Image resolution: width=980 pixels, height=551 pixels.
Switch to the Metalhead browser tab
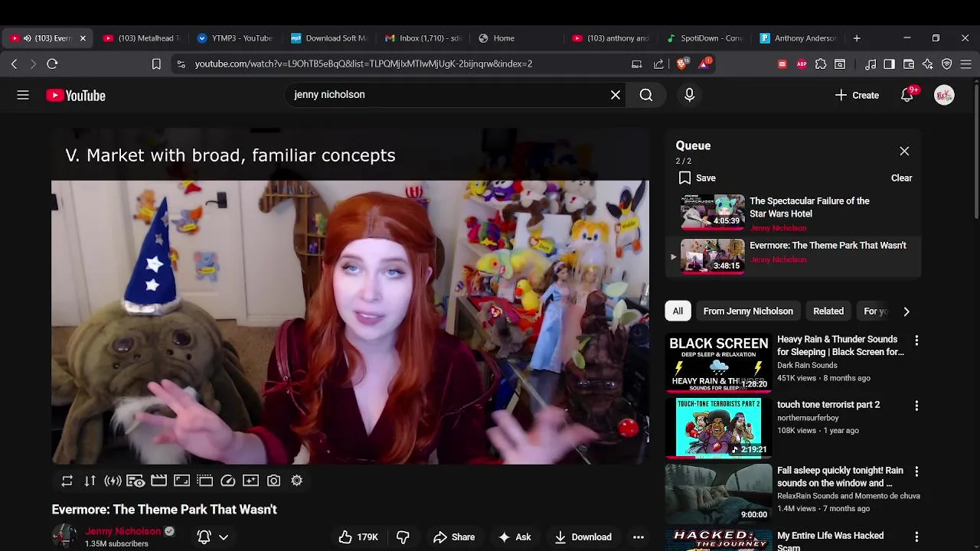142,38
